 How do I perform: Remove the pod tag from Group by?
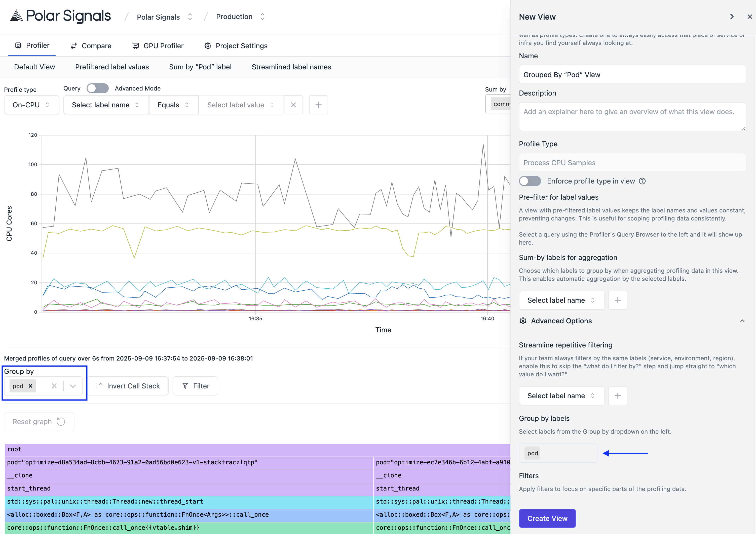click(x=30, y=386)
